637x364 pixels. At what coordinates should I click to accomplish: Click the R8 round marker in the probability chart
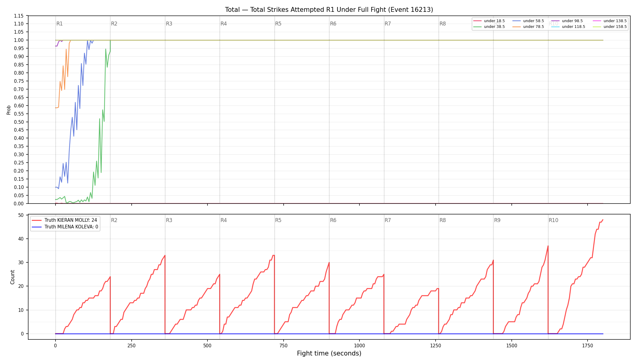pyautogui.click(x=443, y=24)
